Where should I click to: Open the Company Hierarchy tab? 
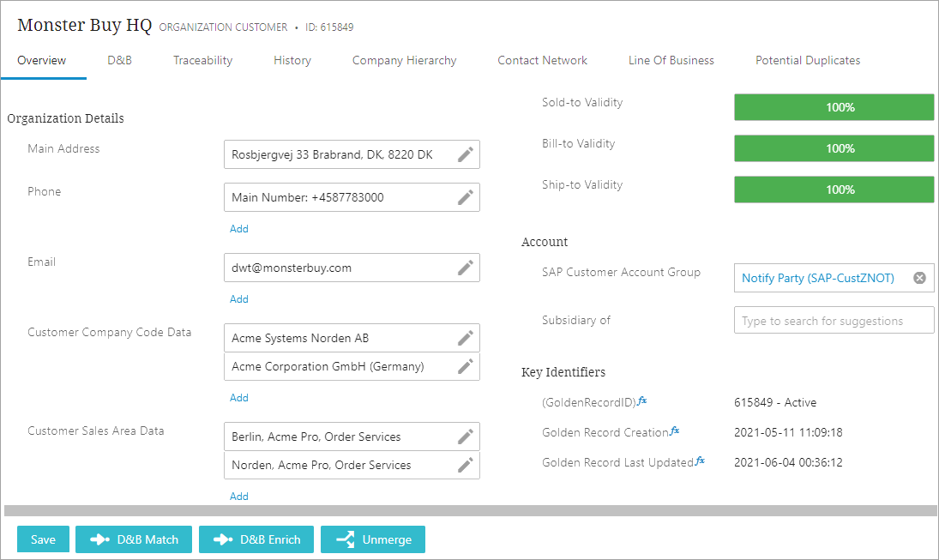click(x=404, y=60)
